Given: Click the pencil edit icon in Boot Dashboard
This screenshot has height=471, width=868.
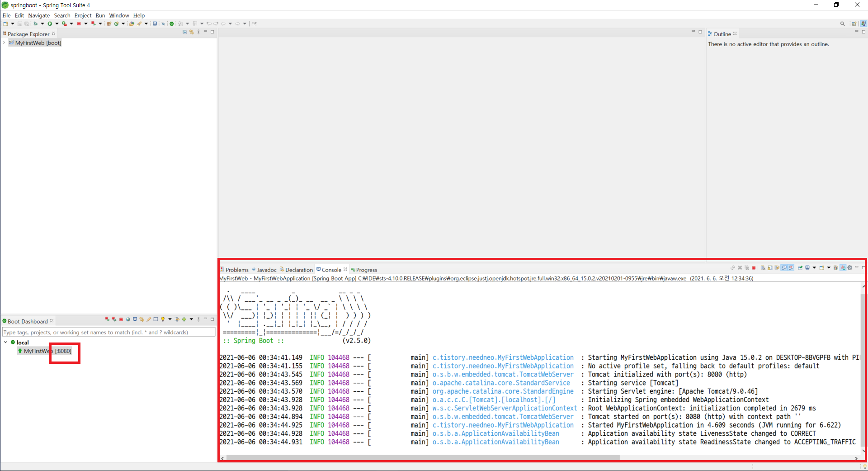Looking at the screenshot, I should click(149, 319).
